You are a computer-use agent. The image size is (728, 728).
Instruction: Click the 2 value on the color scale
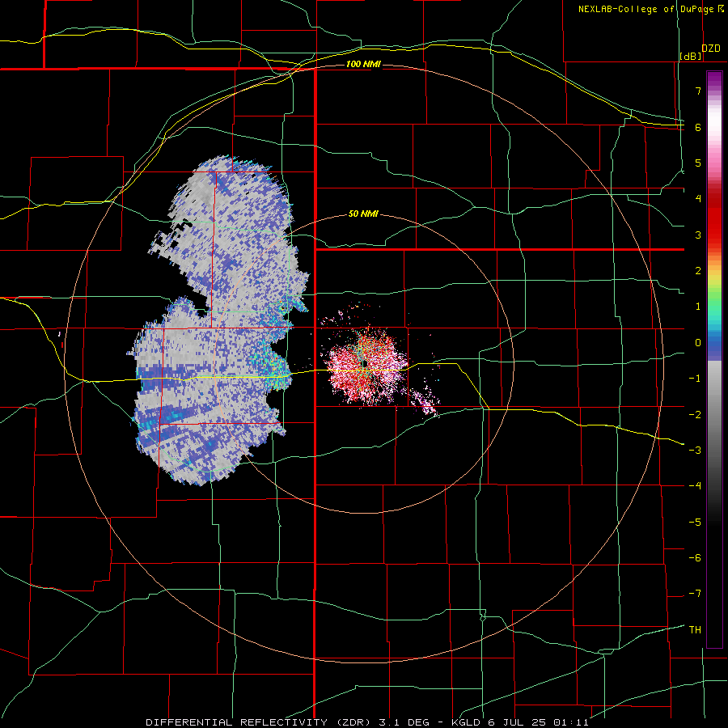click(698, 271)
